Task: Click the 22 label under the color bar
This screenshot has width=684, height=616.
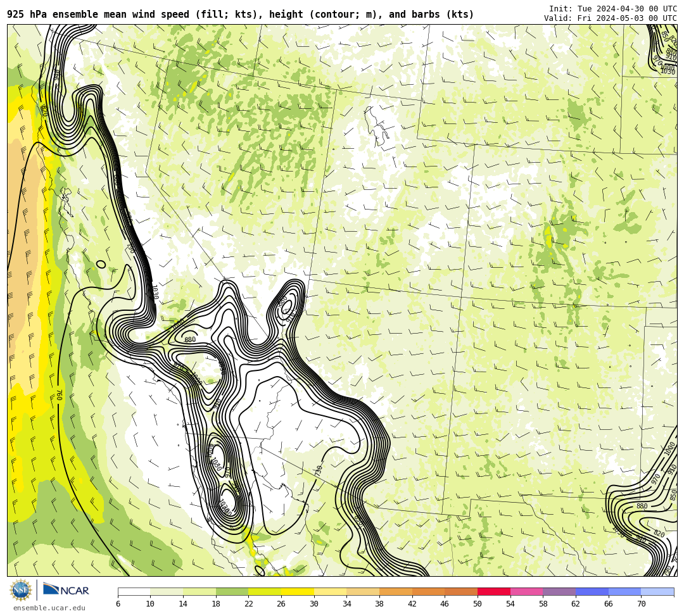Action: pos(248,604)
